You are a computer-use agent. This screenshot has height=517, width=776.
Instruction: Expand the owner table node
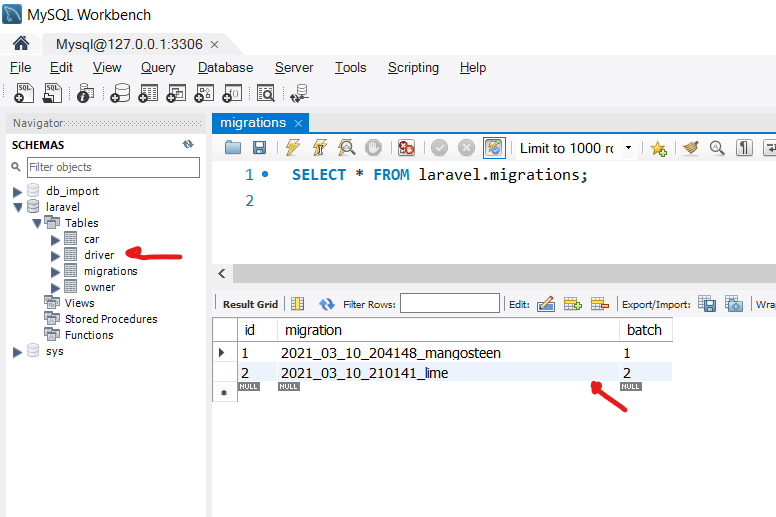(55, 288)
